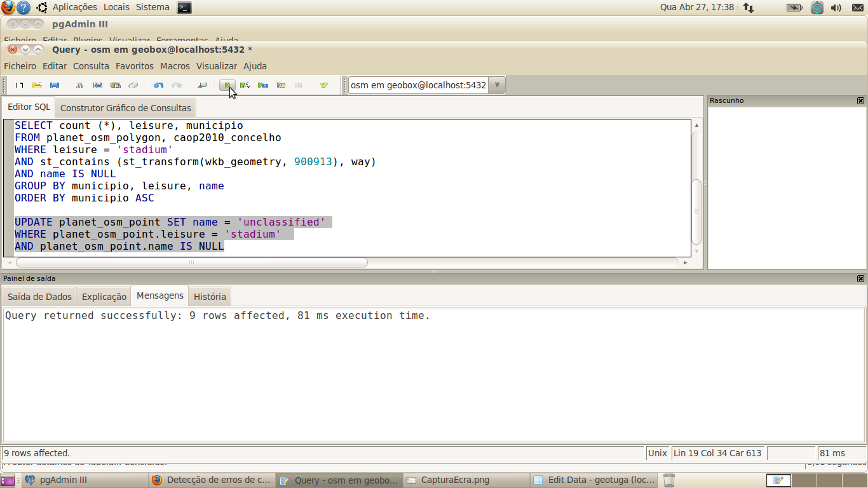Open the Explicação tab
The height and width of the screenshot is (488, 868).
point(104,296)
